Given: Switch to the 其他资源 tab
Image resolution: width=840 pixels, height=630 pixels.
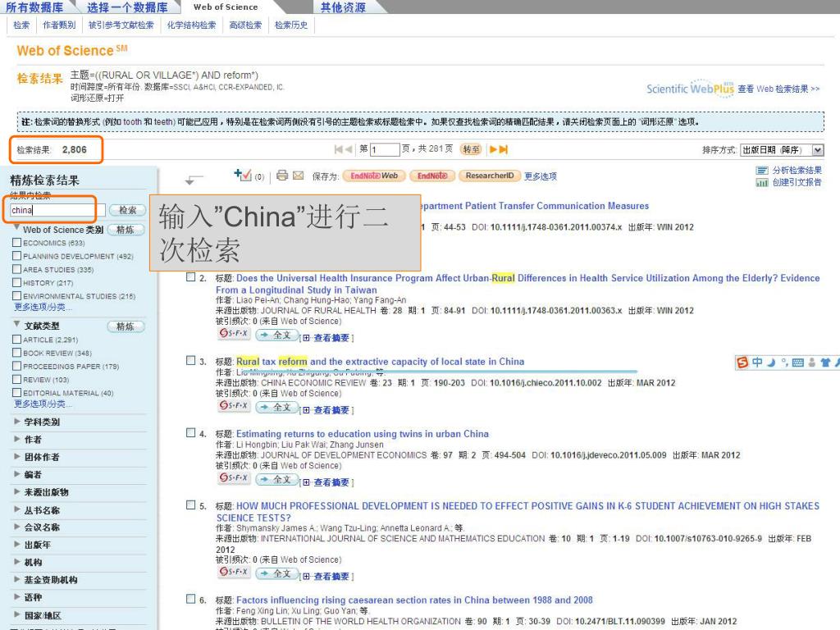Looking at the screenshot, I should click(x=343, y=7).
